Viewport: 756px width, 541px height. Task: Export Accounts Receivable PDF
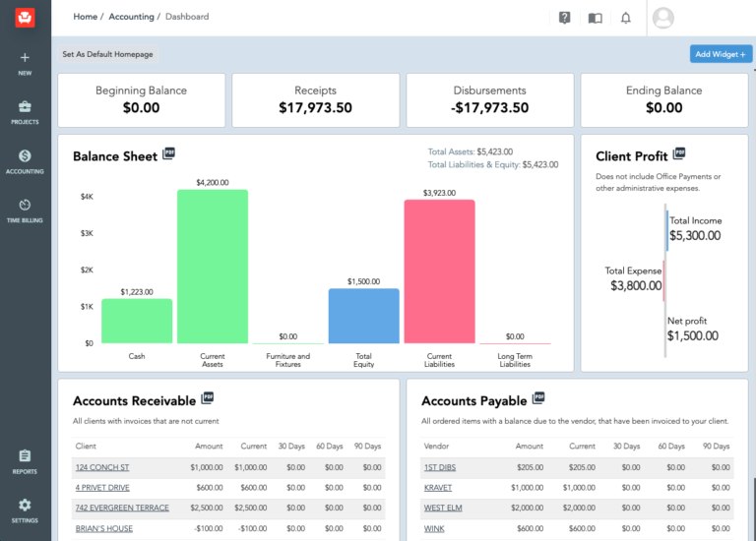[207, 398]
